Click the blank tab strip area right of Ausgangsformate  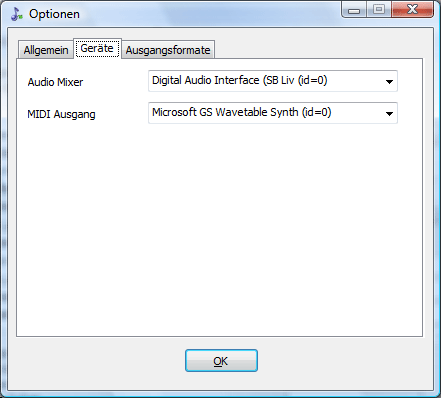(318, 49)
